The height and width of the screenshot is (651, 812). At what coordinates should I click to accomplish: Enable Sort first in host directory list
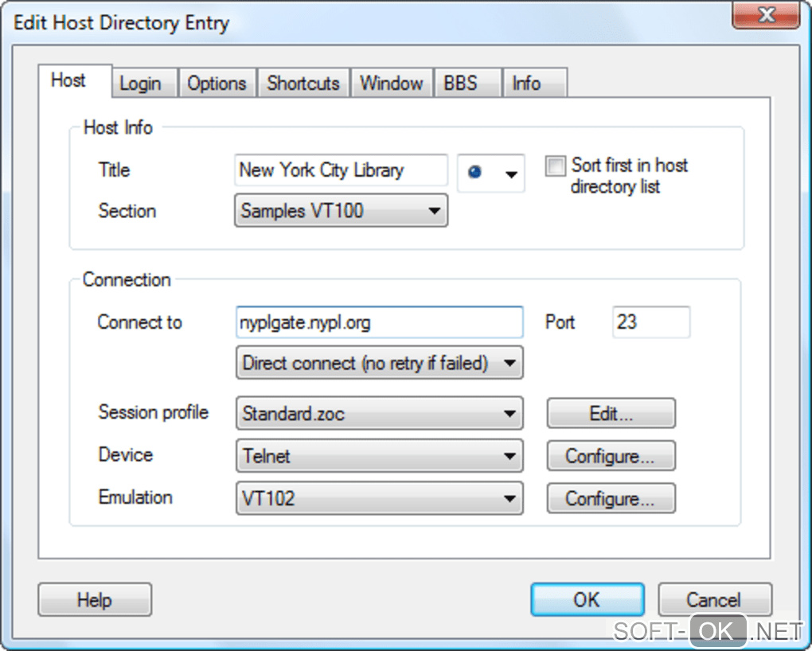pos(554,166)
